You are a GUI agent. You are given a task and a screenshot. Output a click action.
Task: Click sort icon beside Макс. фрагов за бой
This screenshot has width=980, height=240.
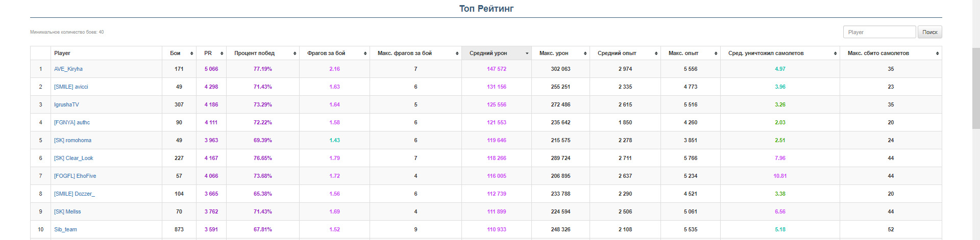457,54
